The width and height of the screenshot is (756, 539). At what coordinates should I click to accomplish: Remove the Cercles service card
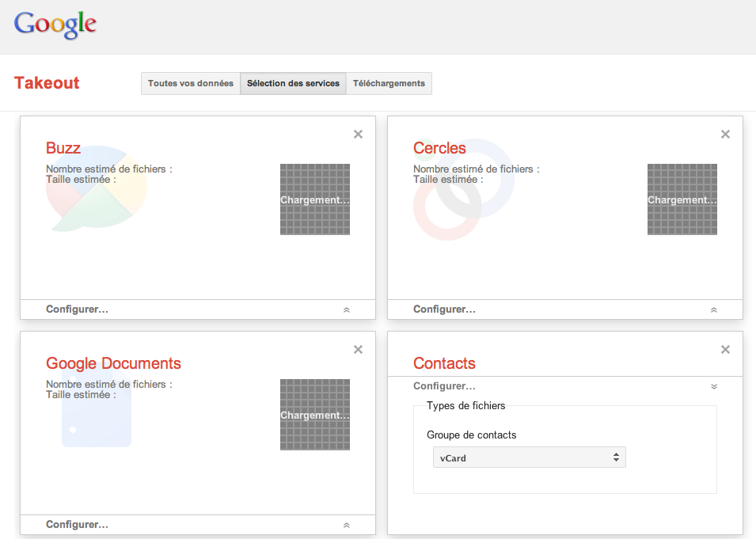[725, 134]
